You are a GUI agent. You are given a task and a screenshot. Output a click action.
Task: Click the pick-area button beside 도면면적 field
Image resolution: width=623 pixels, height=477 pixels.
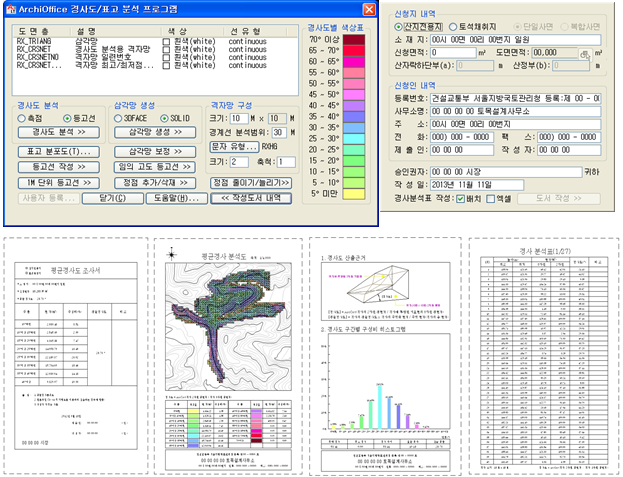[585, 54]
